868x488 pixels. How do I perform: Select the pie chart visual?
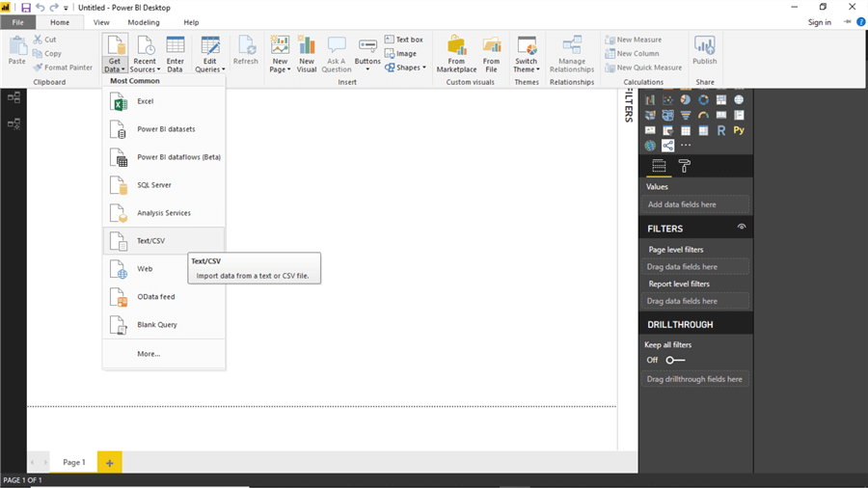pos(686,100)
